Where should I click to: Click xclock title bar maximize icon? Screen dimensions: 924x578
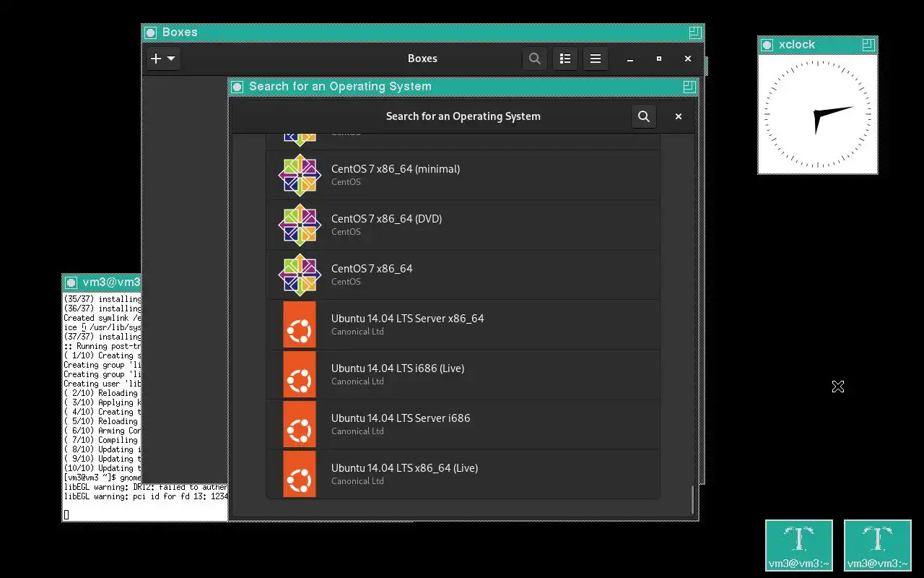coord(868,45)
